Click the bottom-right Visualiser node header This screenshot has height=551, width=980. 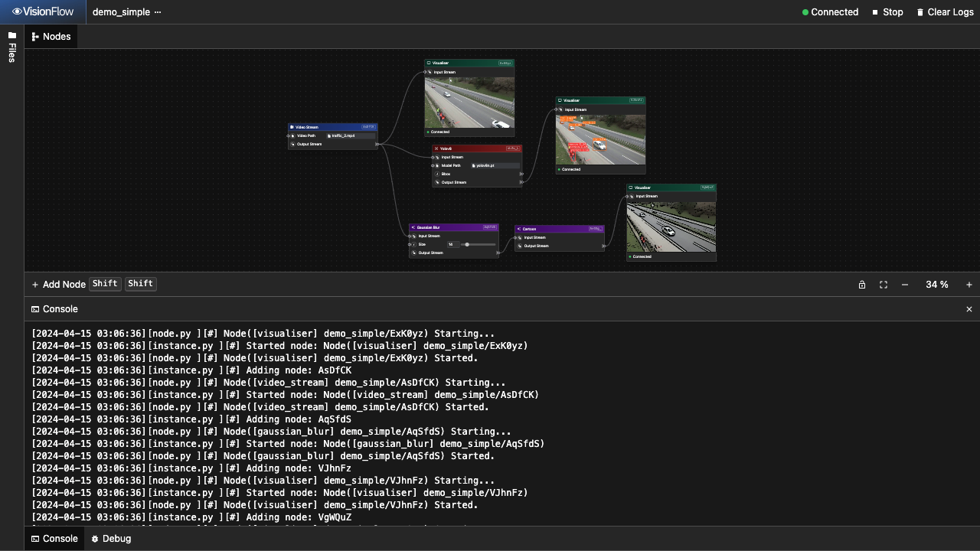pos(671,187)
